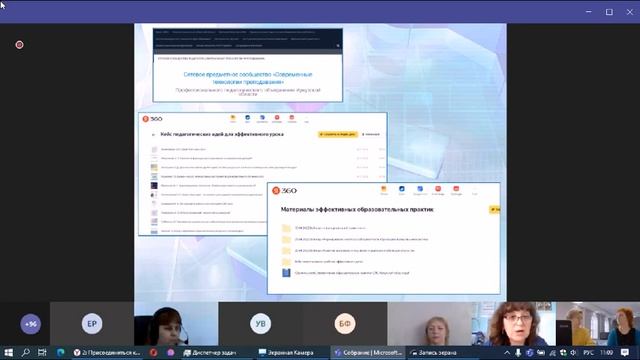Select video tile showing two women in an office
The image size is (640, 360).
point(598,324)
